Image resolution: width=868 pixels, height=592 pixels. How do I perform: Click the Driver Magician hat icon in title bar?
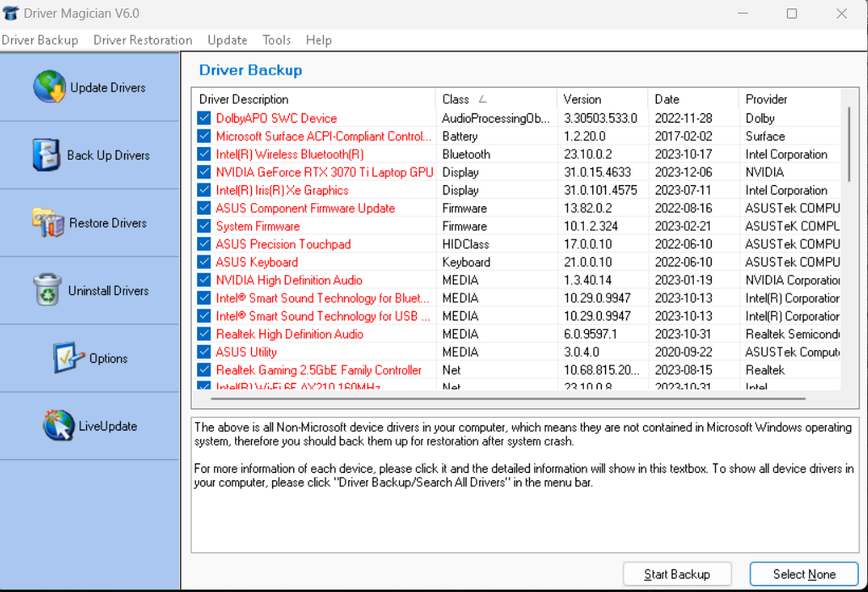(x=10, y=13)
